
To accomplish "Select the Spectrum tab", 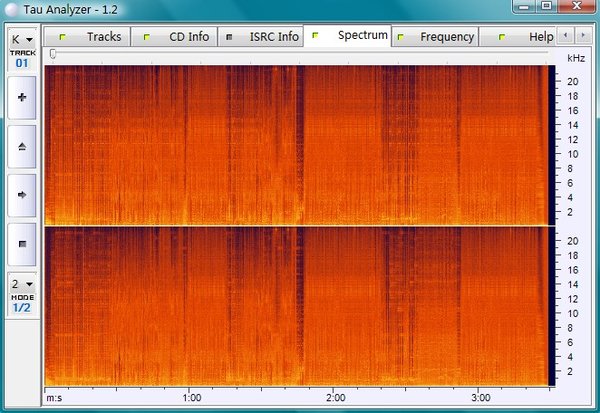I will pyautogui.click(x=347, y=36).
